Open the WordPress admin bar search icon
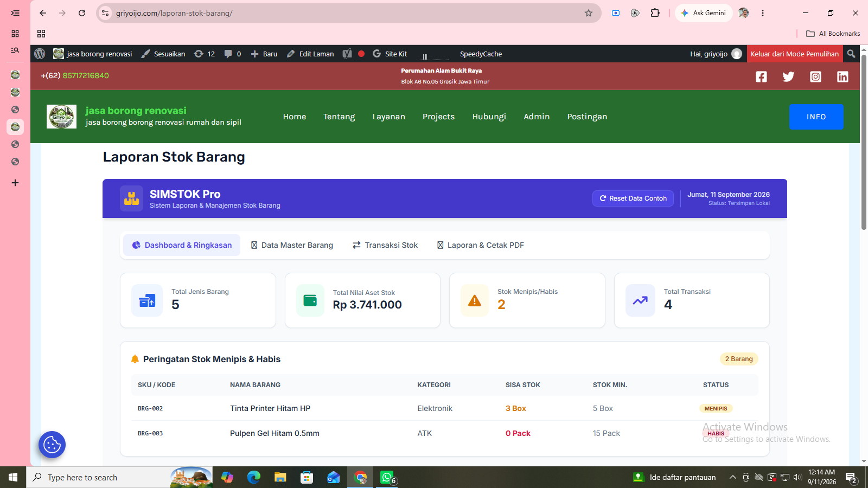This screenshot has height=488, width=868. pos(851,54)
